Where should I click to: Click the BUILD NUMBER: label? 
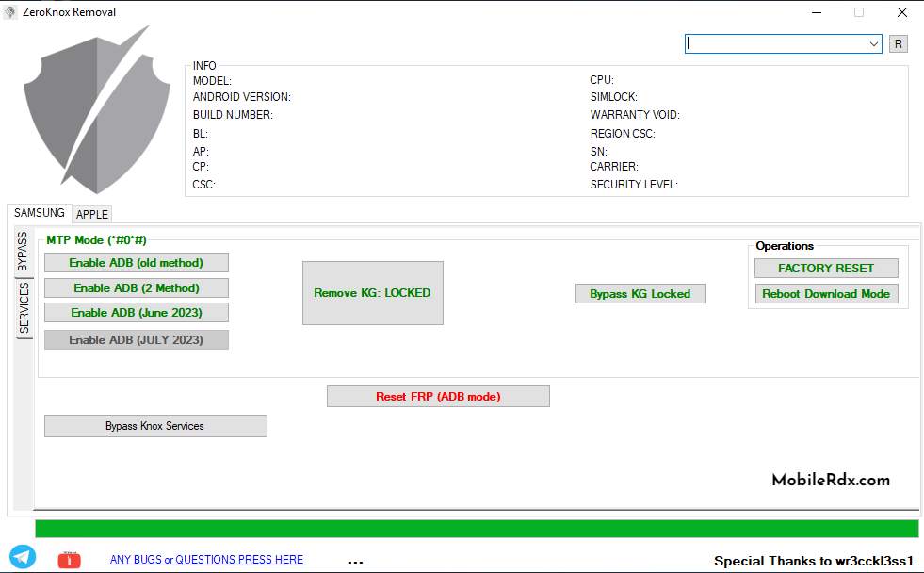click(233, 115)
